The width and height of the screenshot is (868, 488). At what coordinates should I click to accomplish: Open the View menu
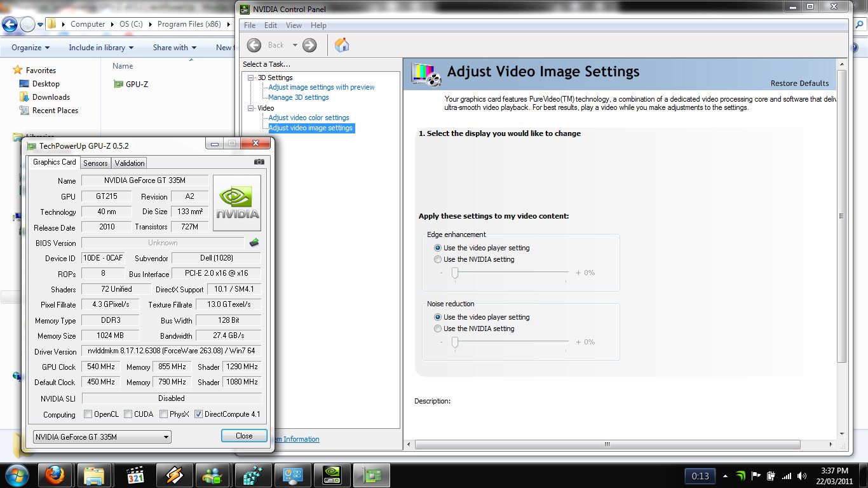[x=294, y=25]
